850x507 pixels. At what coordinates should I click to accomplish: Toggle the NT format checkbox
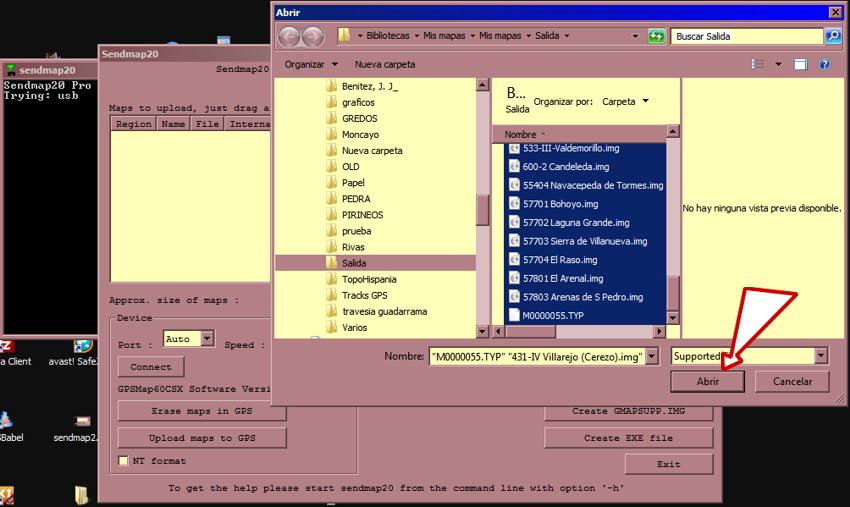coord(123,461)
